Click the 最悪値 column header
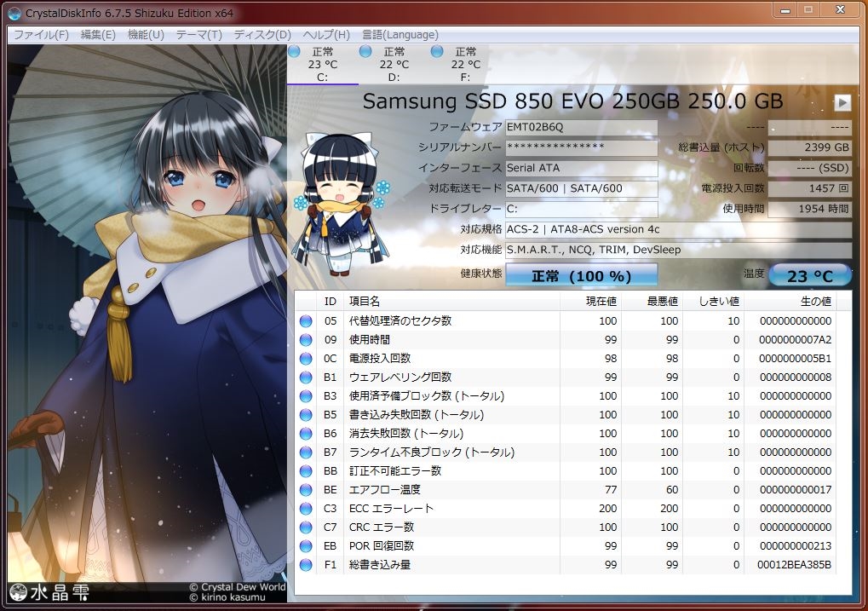Image resolution: width=868 pixels, height=611 pixels. click(x=652, y=302)
